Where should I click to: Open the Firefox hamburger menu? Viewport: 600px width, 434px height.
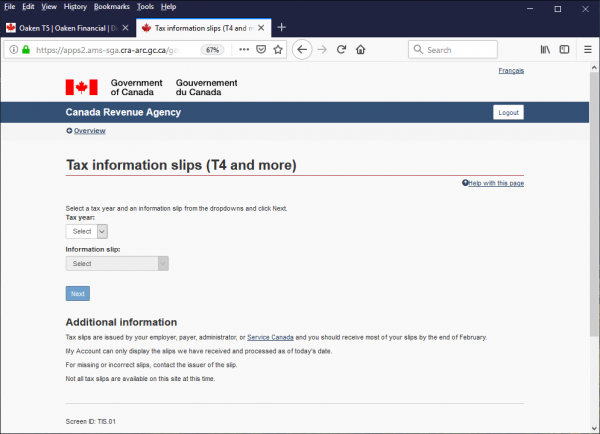click(586, 49)
